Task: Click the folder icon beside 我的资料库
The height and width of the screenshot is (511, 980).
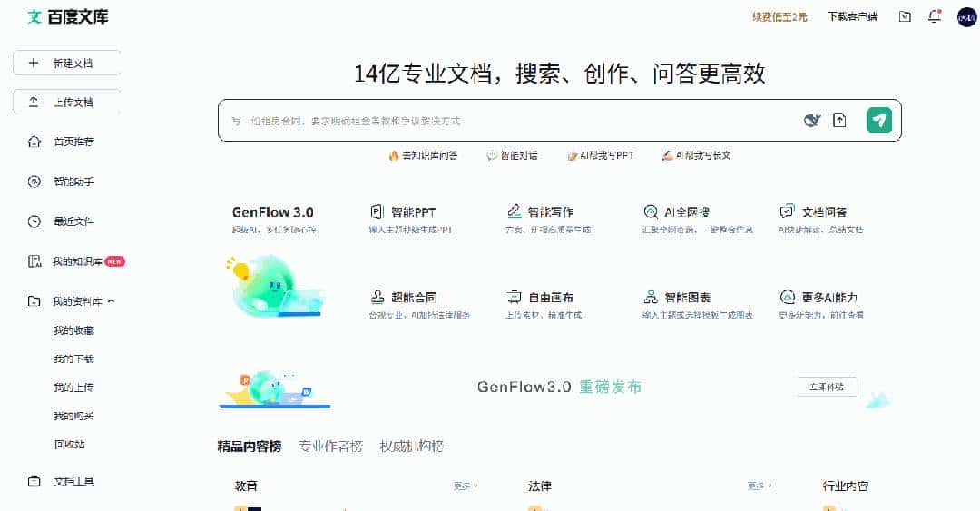Action: tap(34, 301)
